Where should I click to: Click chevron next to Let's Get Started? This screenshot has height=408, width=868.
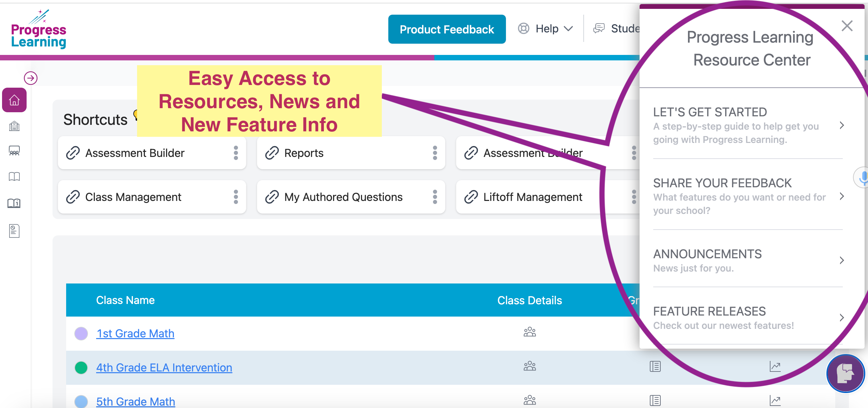842,126
